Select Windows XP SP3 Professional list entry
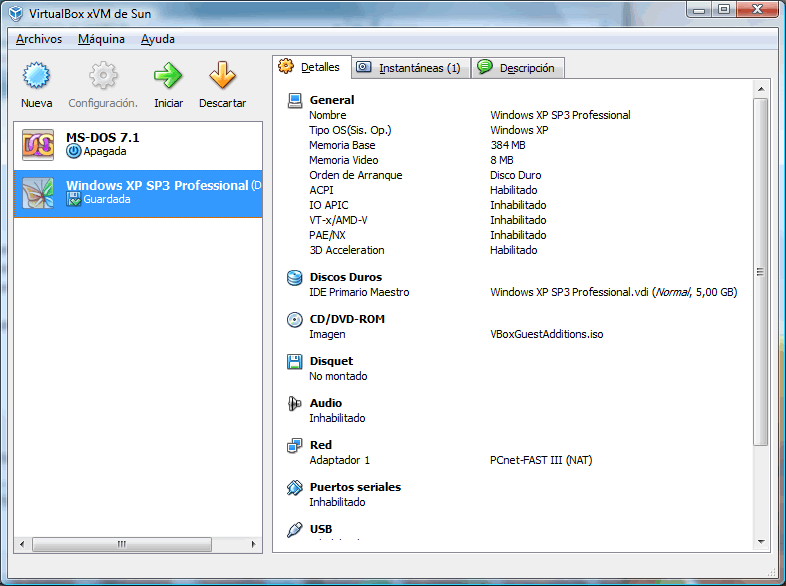The height and width of the screenshot is (586, 786). tap(138, 193)
